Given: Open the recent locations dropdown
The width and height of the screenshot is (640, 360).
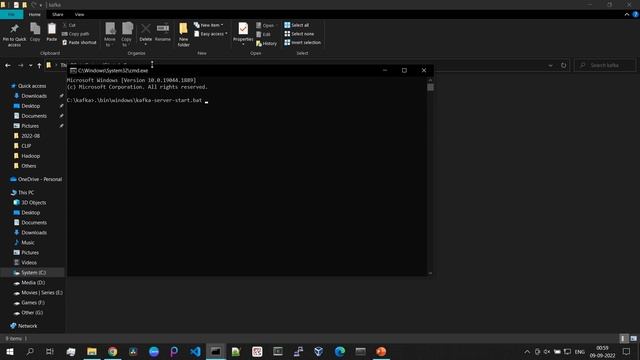Looking at the screenshot, I should (x=30, y=65).
